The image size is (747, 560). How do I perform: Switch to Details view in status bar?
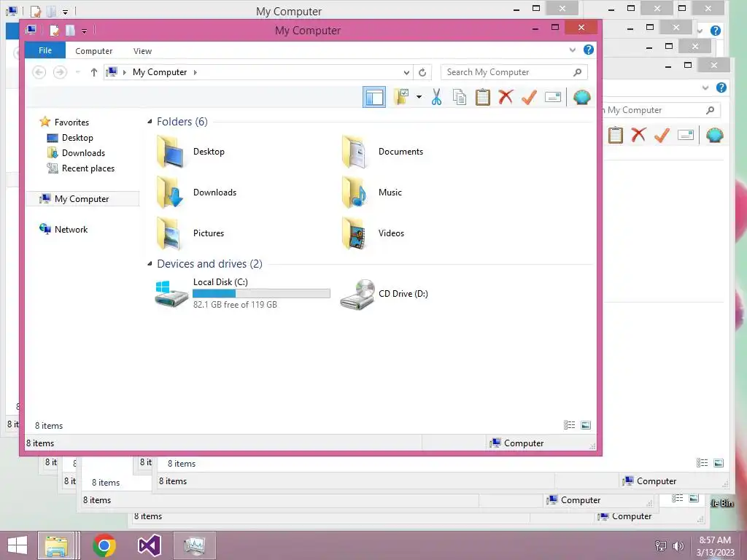pos(569,425)
